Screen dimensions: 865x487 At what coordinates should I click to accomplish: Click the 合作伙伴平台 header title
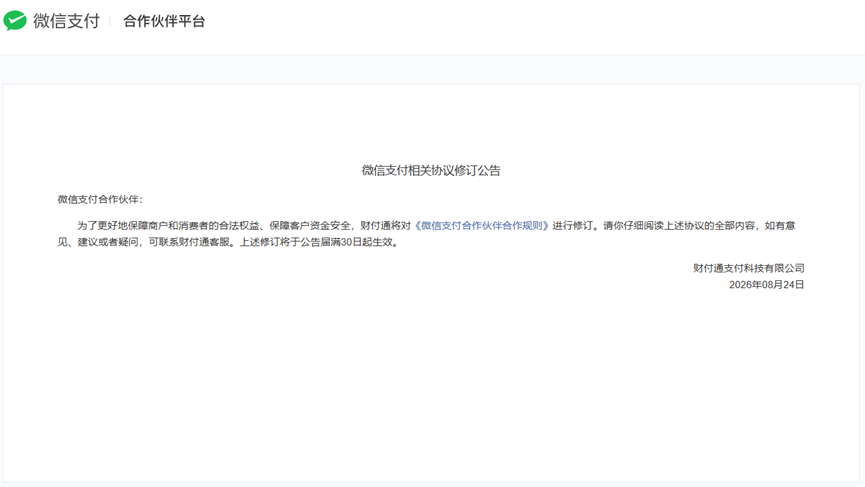[164, 22]
